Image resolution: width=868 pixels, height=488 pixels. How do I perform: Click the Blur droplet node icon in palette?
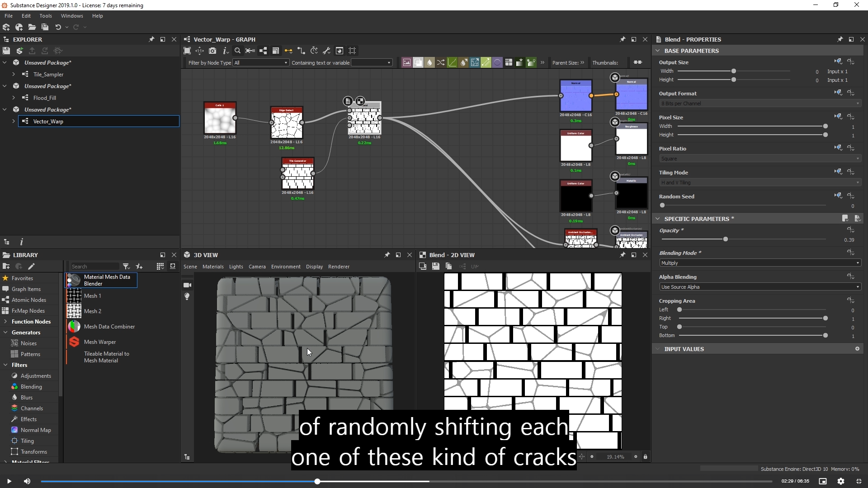429,62
